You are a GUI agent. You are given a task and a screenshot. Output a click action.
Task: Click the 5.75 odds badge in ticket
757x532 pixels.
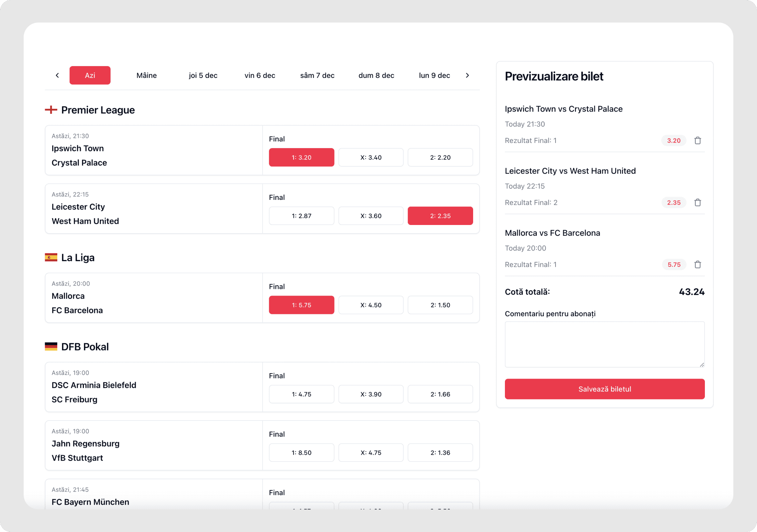(x=674, y=265)
